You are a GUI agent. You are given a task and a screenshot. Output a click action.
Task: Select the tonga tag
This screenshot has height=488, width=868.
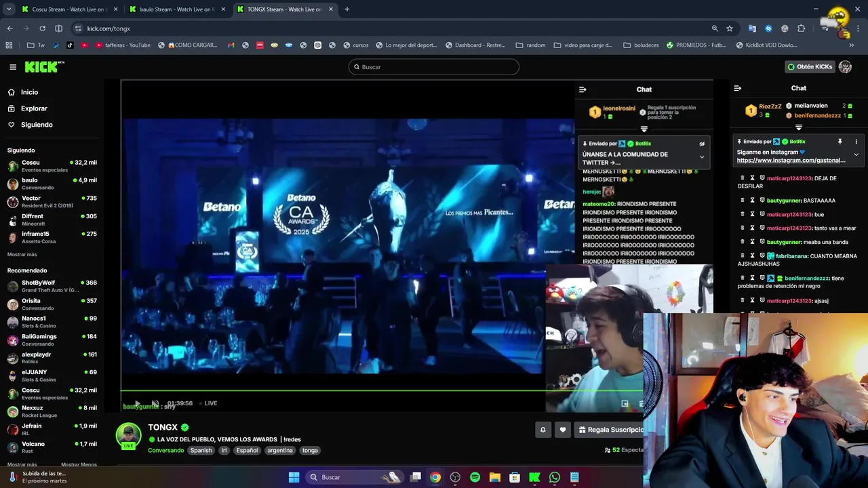310,450
